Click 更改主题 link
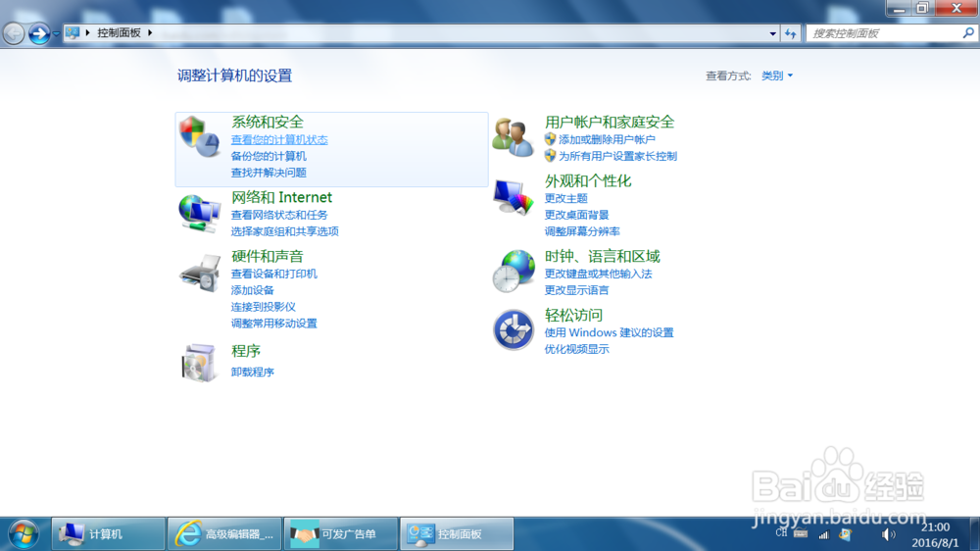The image size is (980, 551). pos(565,198)
